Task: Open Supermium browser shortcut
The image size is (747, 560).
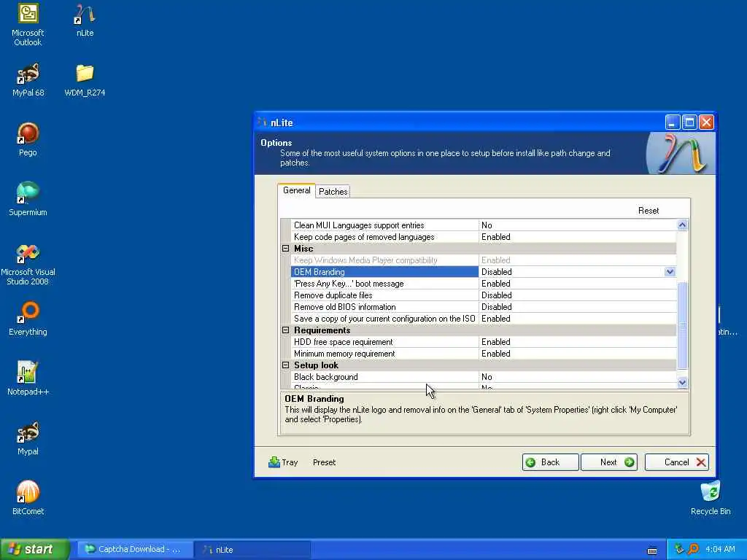Action: pyautogui.click(x=28, y=199)
